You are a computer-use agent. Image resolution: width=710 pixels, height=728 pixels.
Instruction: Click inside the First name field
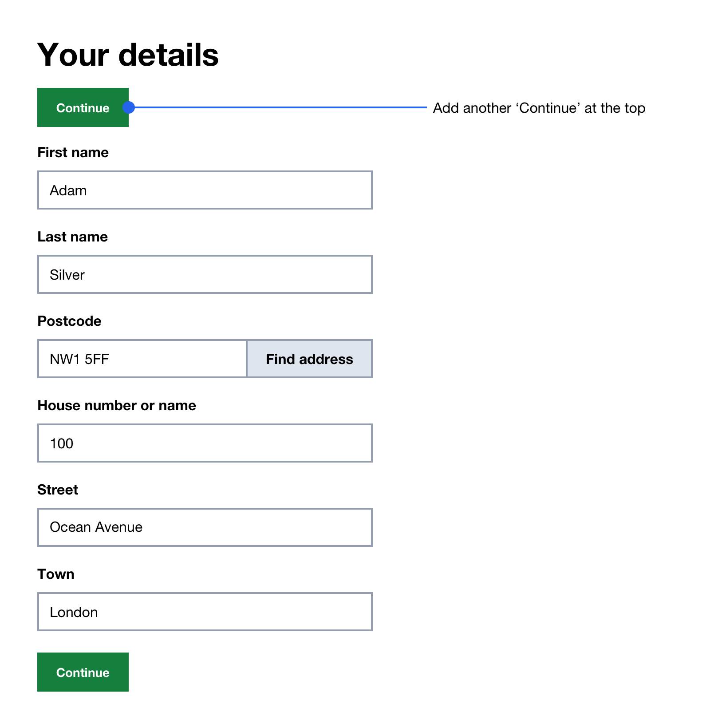pos(204,190)
